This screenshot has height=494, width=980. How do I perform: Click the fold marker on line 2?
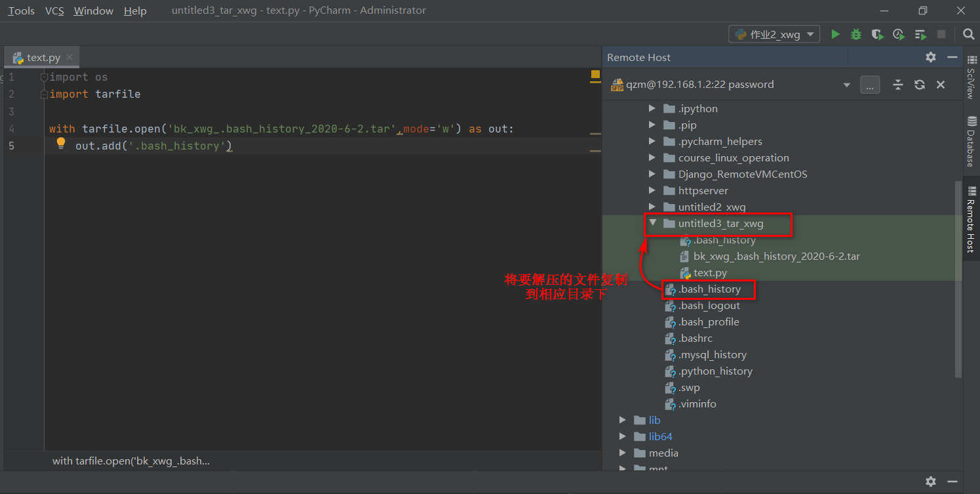(x=44, y=94)
